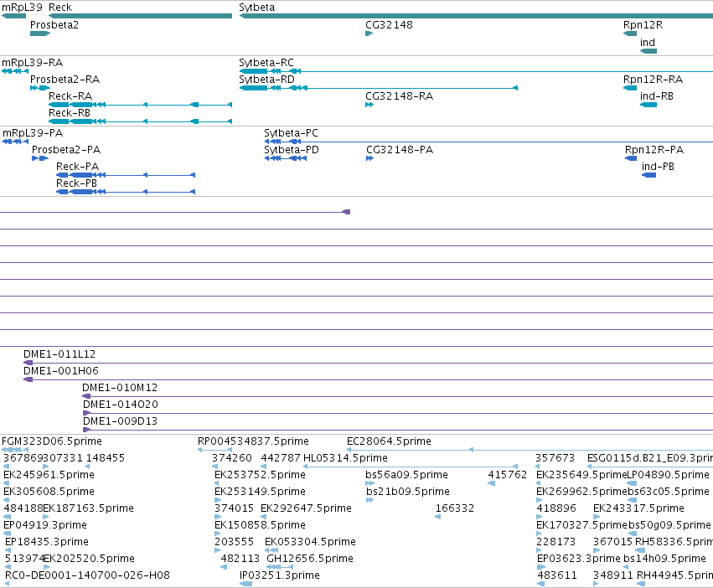Click EST EK202520.5prime

(x=89, y=559)
